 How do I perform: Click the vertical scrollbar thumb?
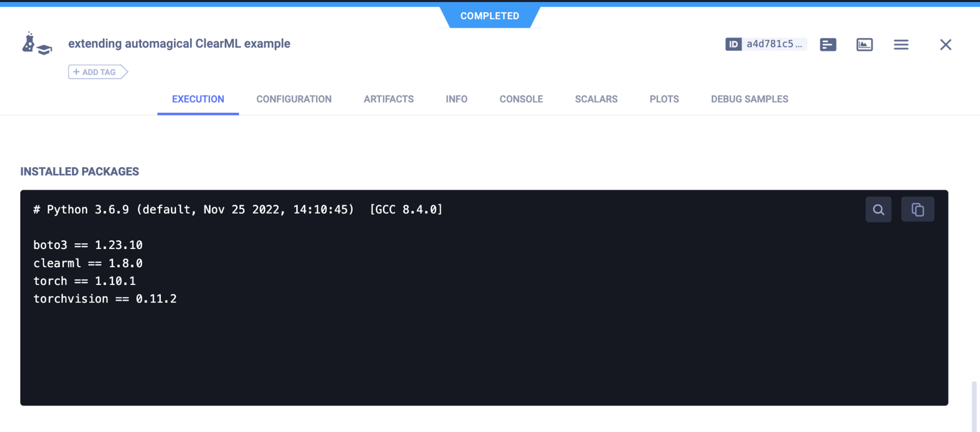[x=974, y=406]
